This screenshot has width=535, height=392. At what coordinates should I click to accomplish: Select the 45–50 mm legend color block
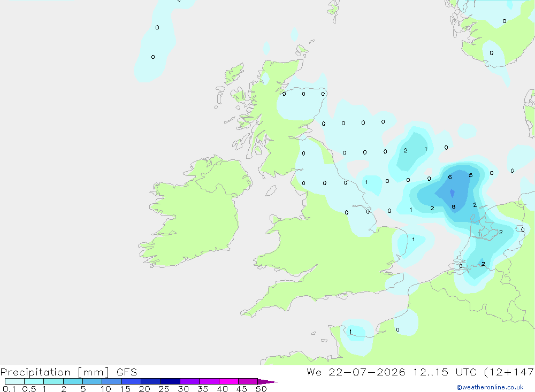248,381
